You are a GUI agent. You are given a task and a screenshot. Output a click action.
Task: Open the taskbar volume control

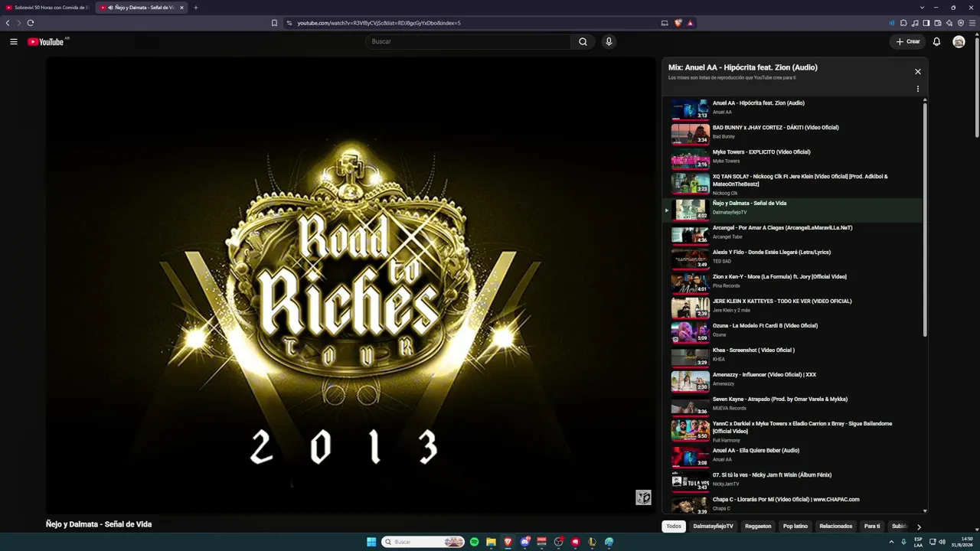[942, 542]
